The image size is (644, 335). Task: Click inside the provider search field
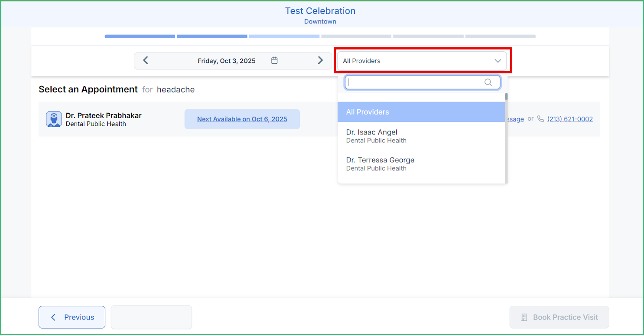(x=416, y=82)
